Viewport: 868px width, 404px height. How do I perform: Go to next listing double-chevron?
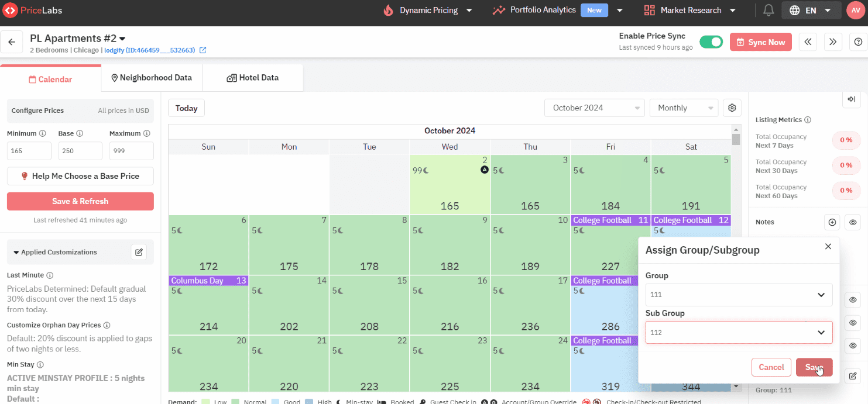[833, 42]
